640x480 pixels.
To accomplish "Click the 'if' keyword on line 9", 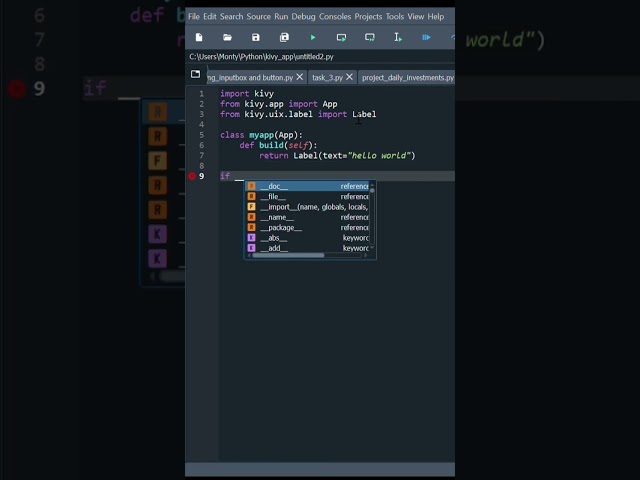I will tap(225, 176).
